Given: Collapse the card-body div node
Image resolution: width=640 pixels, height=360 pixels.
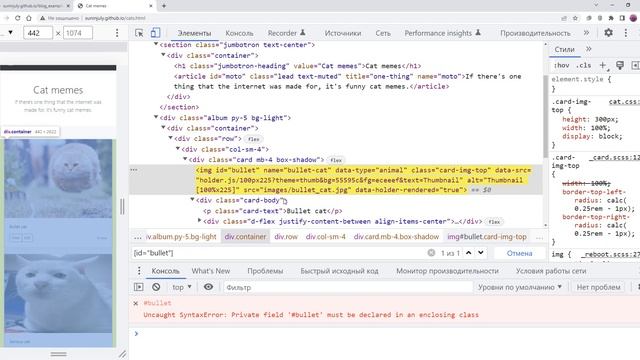Looking at the screenshot, I should tap(192, 200).
